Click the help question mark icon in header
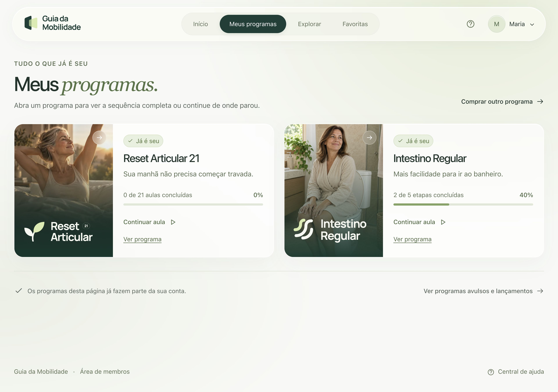The image size is (558, 392). [x=471, y=24]
